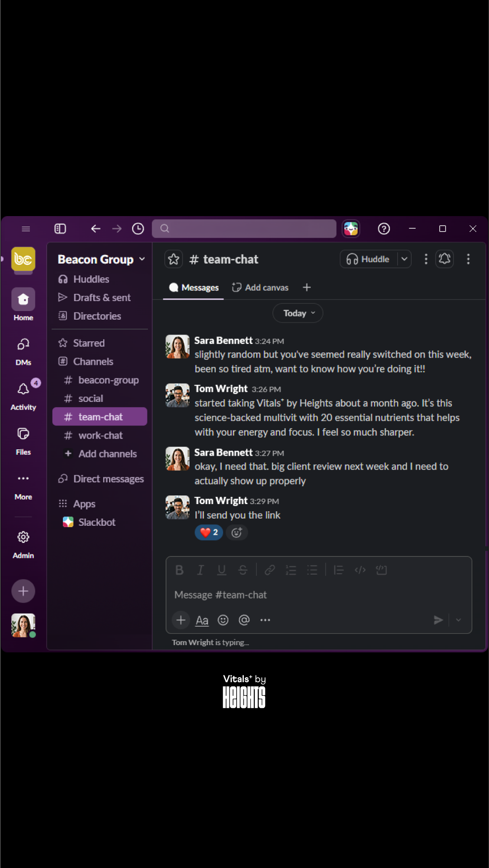Apply bulleted list formatting

312,570
